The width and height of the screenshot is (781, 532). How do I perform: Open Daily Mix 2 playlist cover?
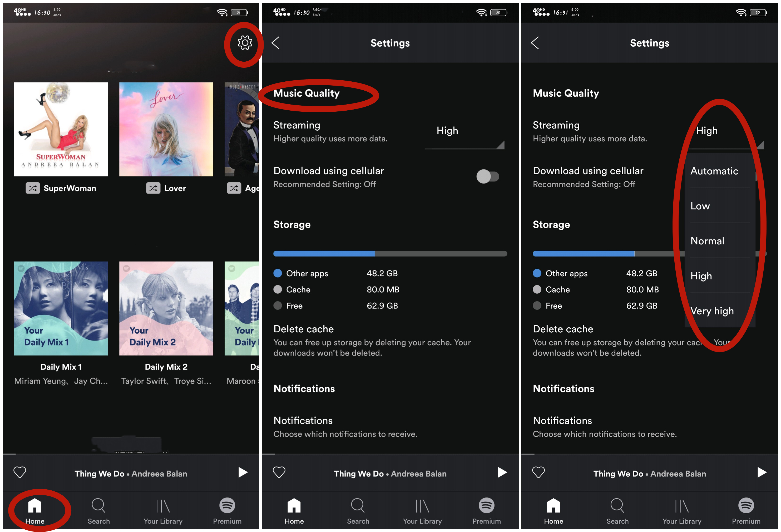coord(166,308)
